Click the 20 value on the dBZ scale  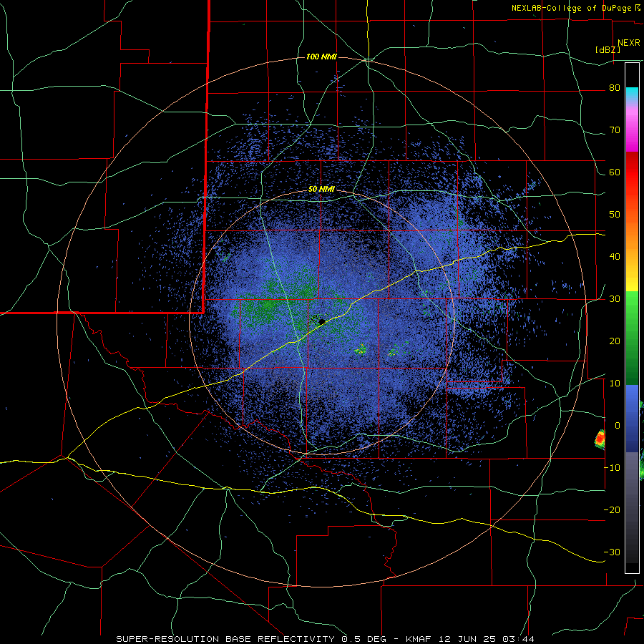tap(615, 341)
